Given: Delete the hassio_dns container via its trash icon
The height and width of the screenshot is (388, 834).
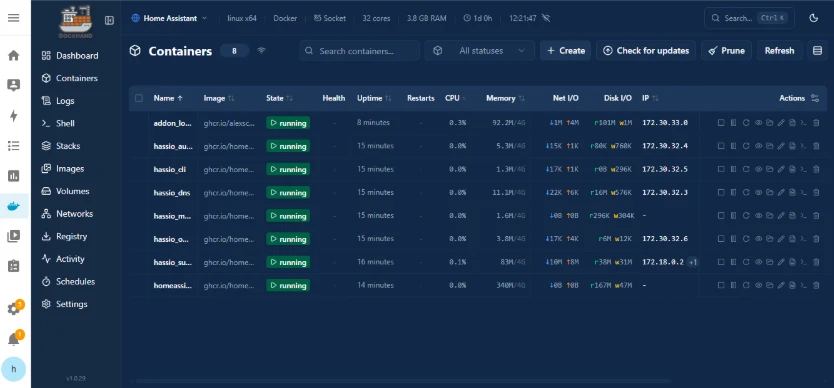Looking at the screenshot, I should tap(816, 193).
